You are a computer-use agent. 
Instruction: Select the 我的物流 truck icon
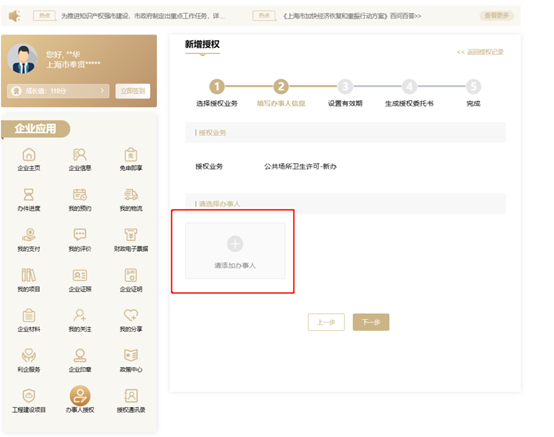[131, 195]
